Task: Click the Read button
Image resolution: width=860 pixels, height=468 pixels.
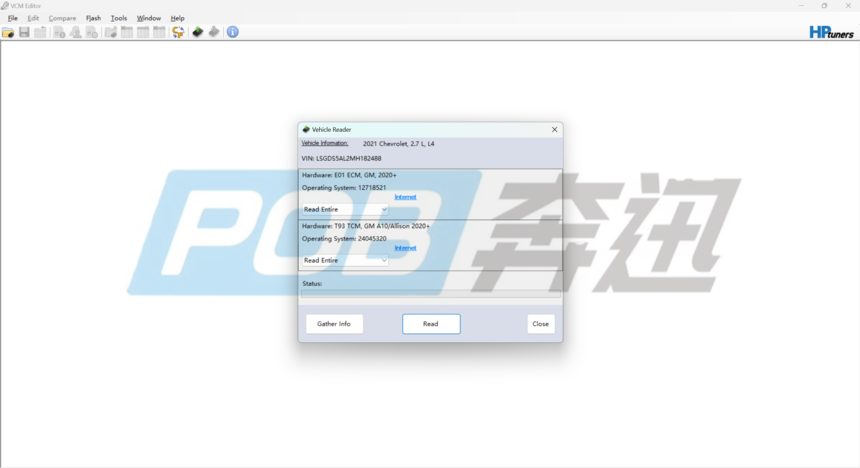Action: pos(431,324)
